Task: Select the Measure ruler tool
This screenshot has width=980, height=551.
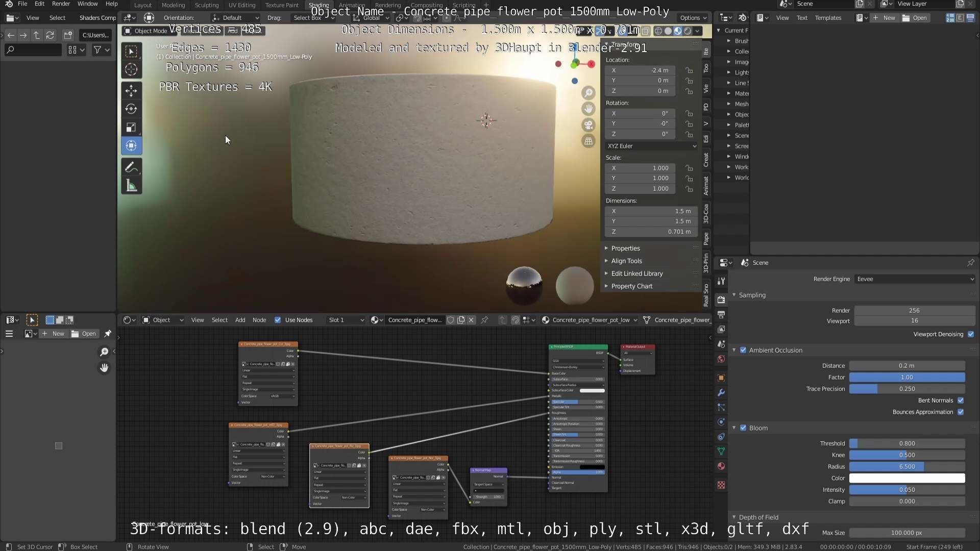Action: pos(131,186)
